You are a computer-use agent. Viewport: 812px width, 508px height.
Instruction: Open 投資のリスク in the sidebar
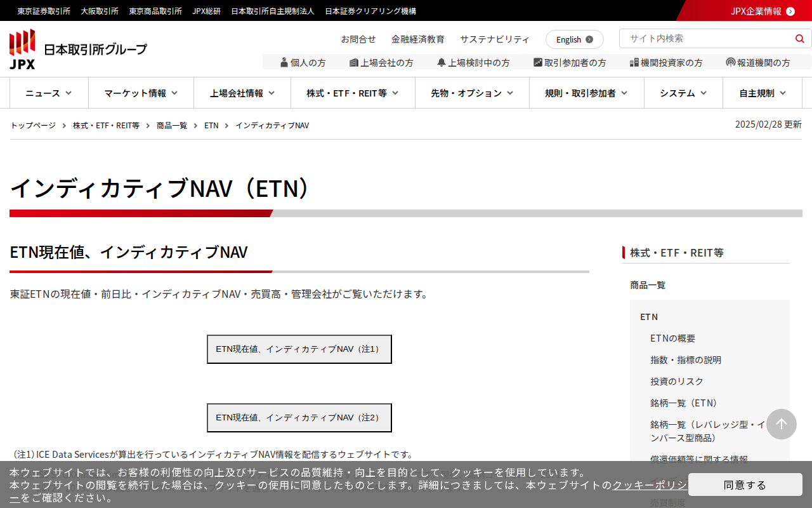pyautogui.click(x=677, y=382)
